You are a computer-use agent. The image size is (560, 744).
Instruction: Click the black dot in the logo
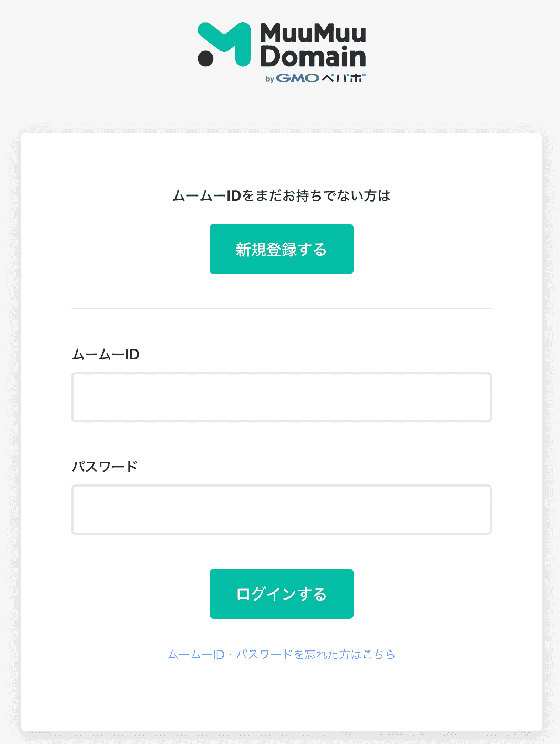tap(205, 58)
